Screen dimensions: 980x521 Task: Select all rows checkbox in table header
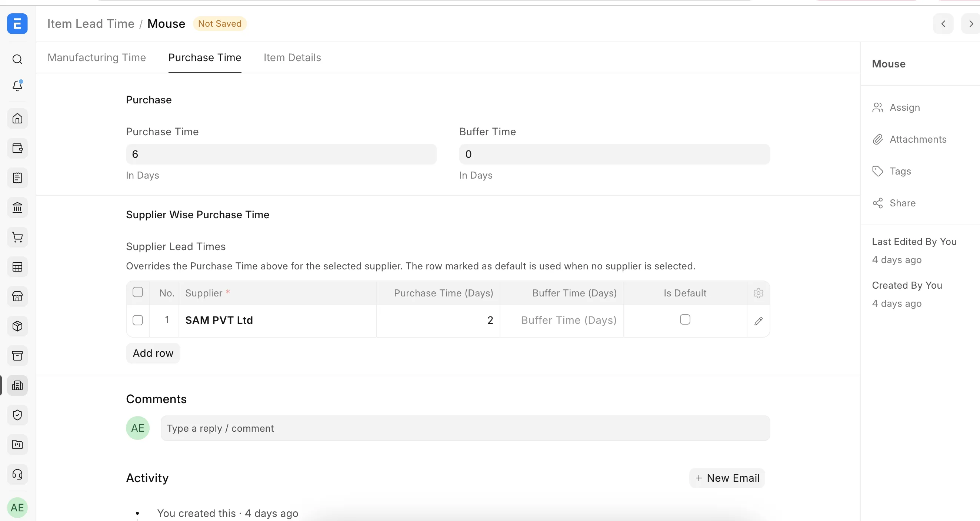tap(138, 292)
